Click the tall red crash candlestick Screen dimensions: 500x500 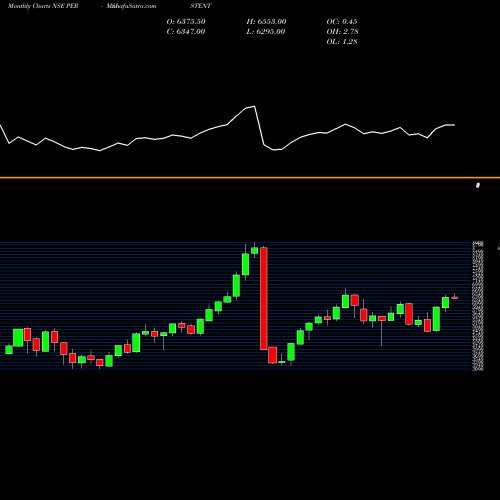coord(264,298)
